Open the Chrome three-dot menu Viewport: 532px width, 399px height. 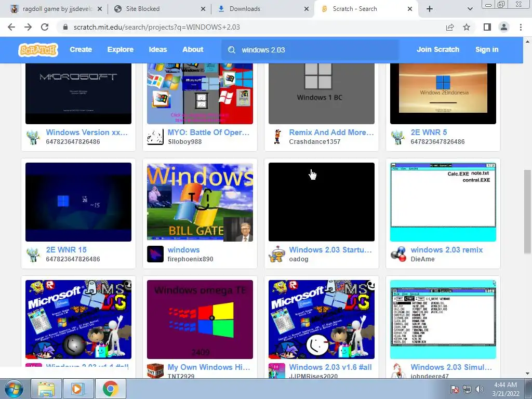[x=521, y=27]
